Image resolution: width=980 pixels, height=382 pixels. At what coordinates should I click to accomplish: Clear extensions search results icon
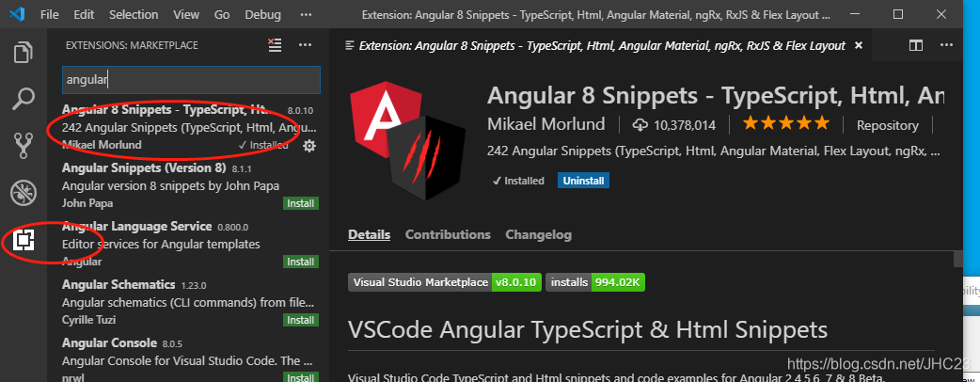(275, 45)
